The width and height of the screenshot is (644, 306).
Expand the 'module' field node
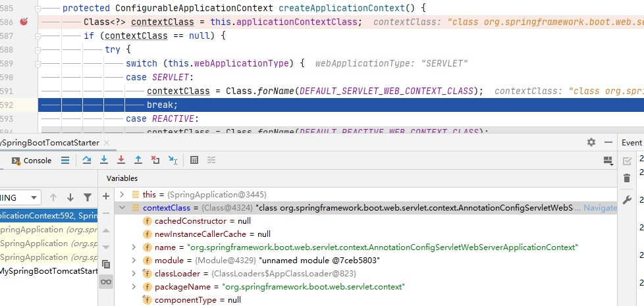[134, 261]
